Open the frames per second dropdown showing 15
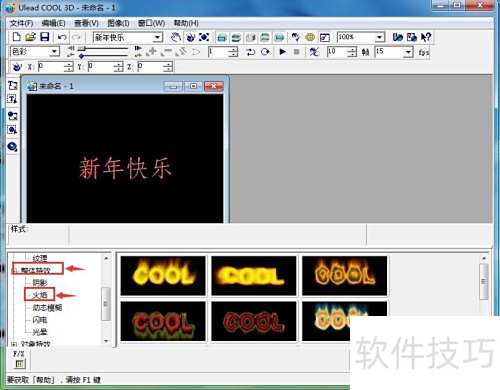Image resolution: width=500 pixels, height=390 pixels. 408,52
